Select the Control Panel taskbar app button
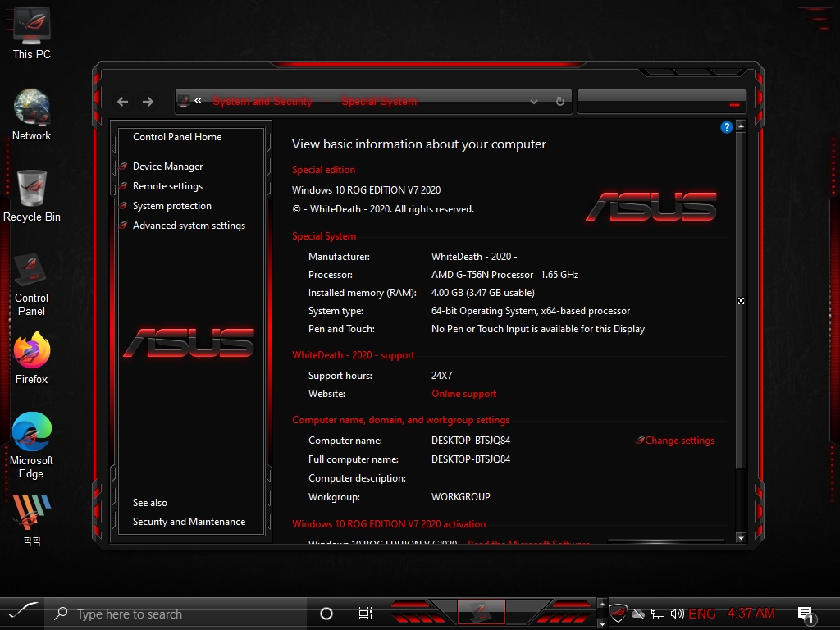840x630 pixels. tap(481, 612)
